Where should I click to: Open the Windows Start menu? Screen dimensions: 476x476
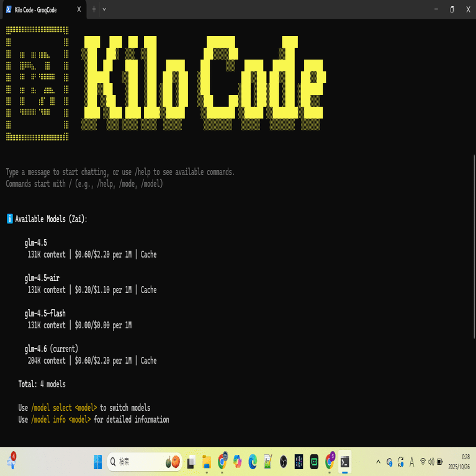pos(98,462)
